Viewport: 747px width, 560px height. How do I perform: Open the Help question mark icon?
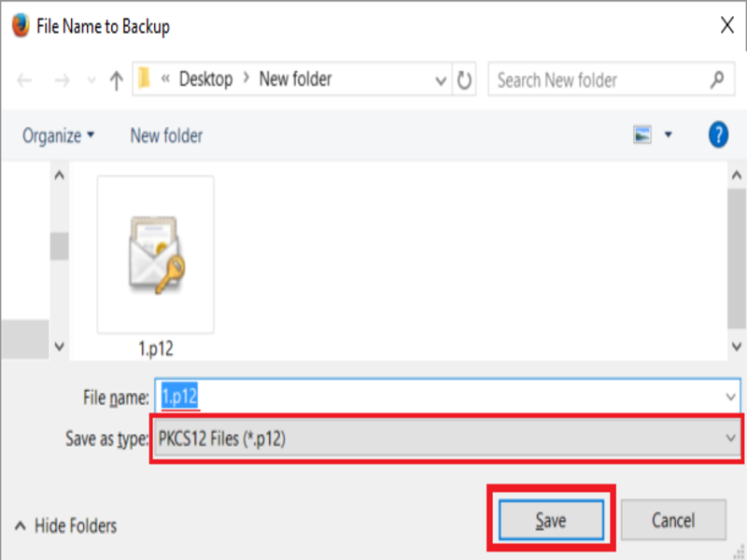[x=718, y=134]
